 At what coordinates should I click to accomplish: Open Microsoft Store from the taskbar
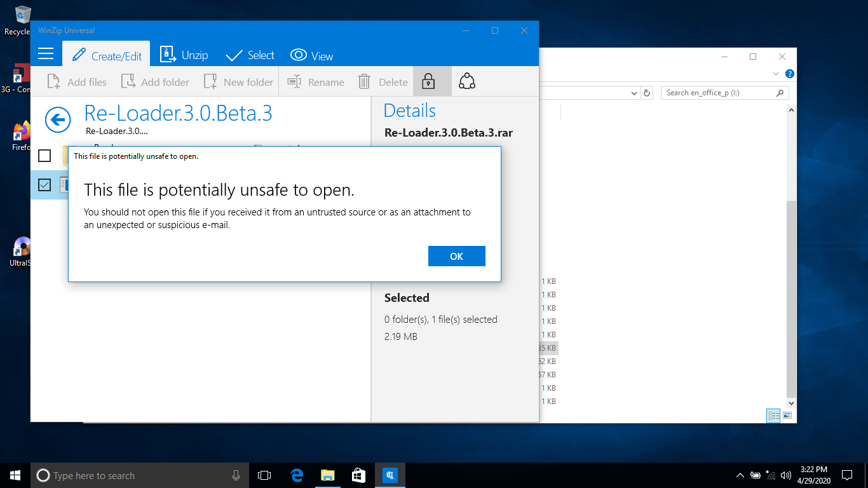358,475
